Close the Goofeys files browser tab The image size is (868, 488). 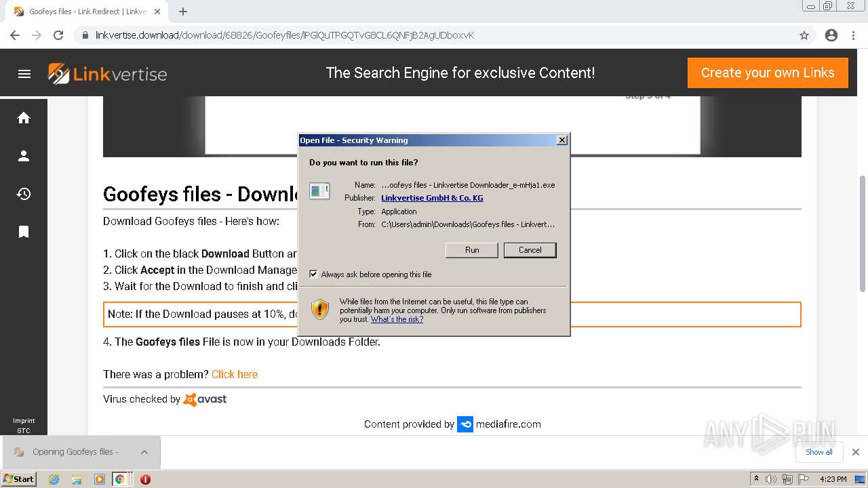point(157,12)
